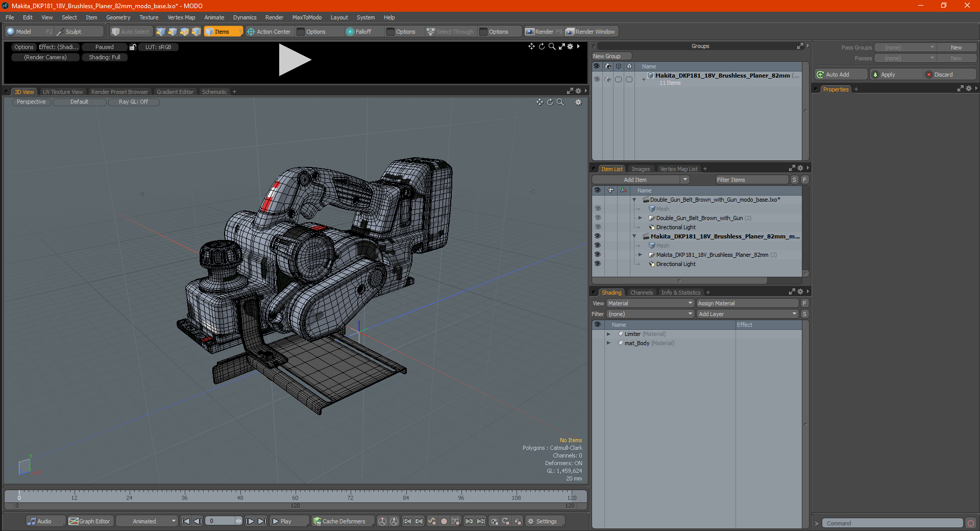Open the Geometry menu
This screenshot has height=531, width=980.
[118, 17]
